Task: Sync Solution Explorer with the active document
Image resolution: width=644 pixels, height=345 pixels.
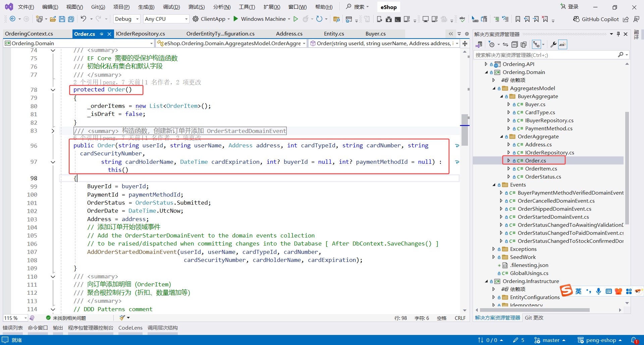Action: [505, 44]
